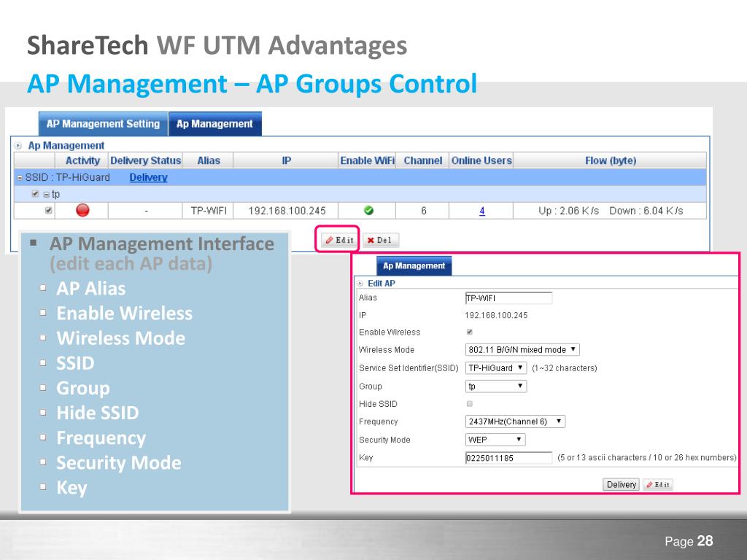Click the Delivery link in SSID row
This screenshot has height=560, width=747.
pos(148,178)
